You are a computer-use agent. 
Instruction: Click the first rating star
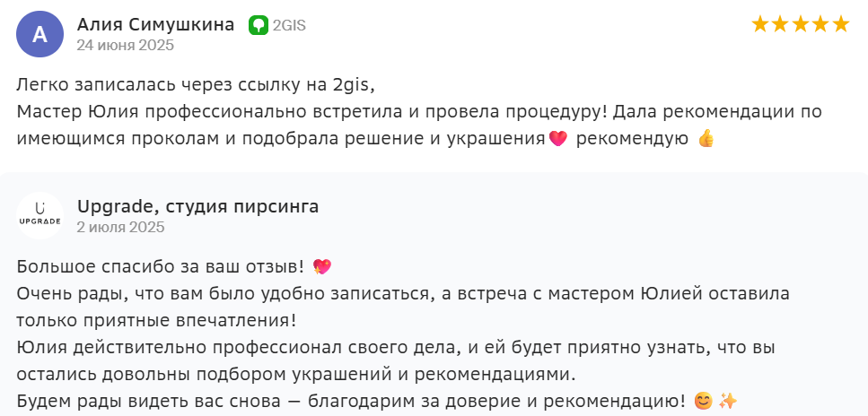click(761, 24)
